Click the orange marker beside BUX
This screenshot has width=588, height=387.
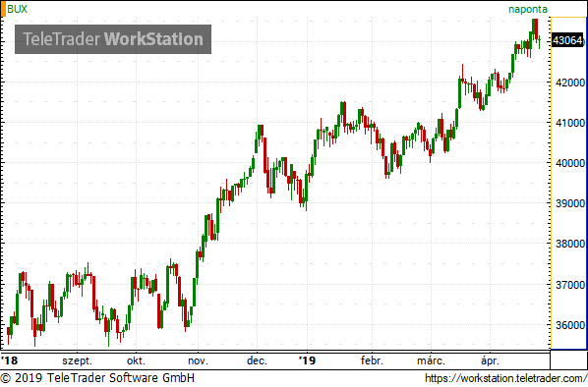(x=3, y=9)
